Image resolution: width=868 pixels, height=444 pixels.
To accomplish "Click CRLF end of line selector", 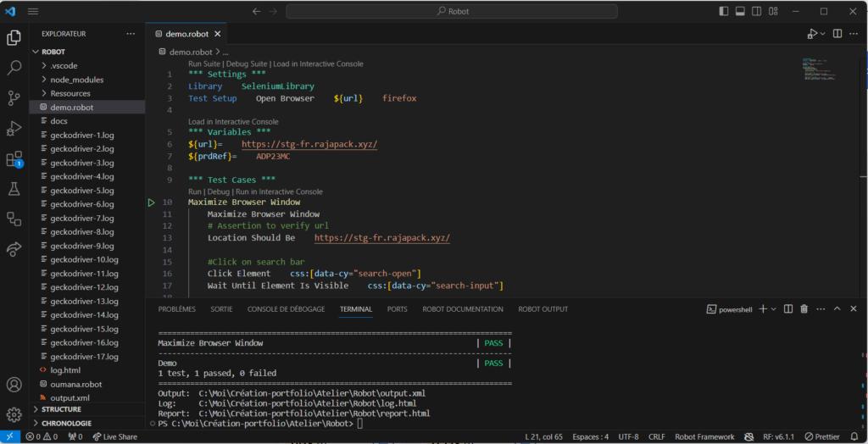I will tap(657, 437).
